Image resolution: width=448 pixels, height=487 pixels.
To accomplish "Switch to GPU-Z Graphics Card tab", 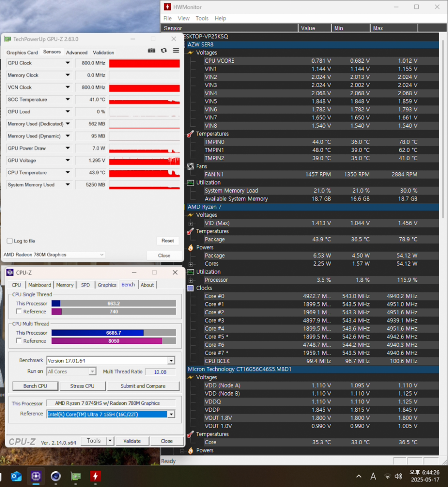I will 22,52.
